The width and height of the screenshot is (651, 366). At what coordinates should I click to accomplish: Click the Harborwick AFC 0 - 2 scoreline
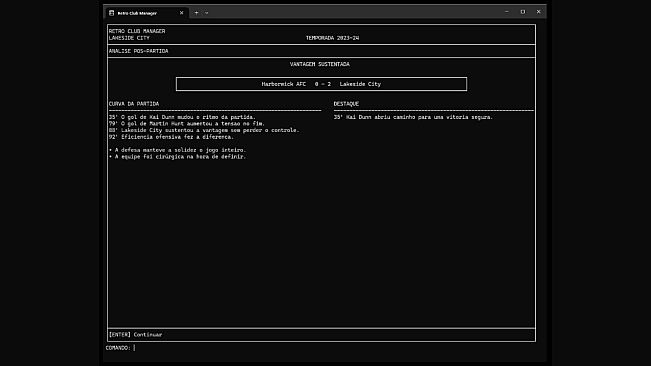(321, 84)
